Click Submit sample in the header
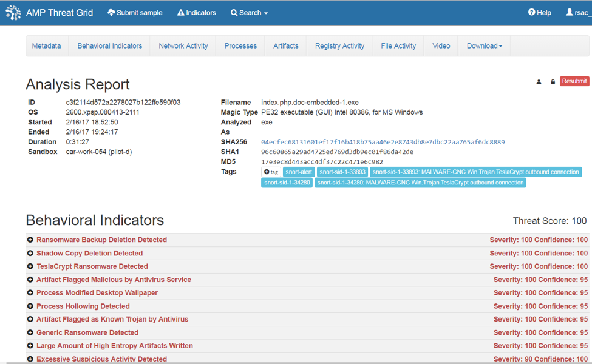 [135, 13]
